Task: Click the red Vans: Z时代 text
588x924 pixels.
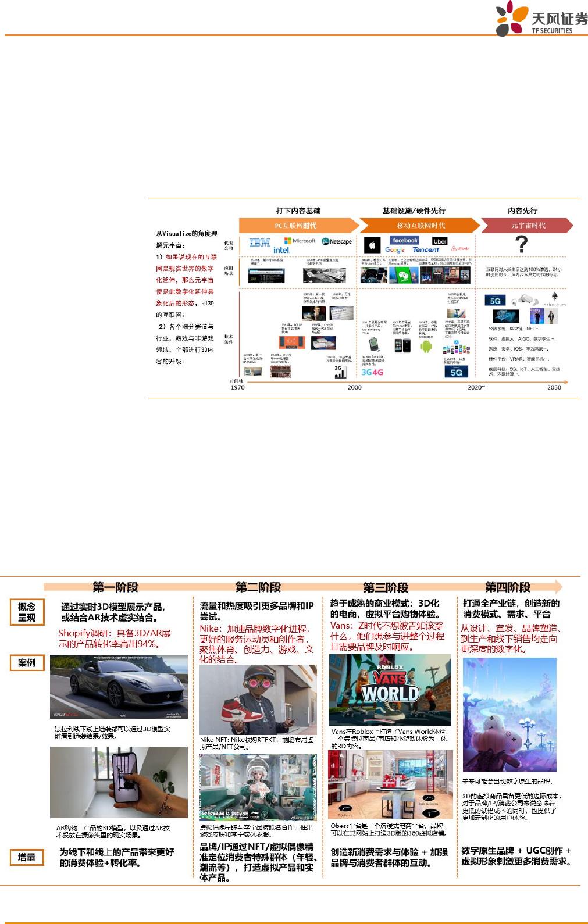Action: pyautogui.click(x=387, y=636)
